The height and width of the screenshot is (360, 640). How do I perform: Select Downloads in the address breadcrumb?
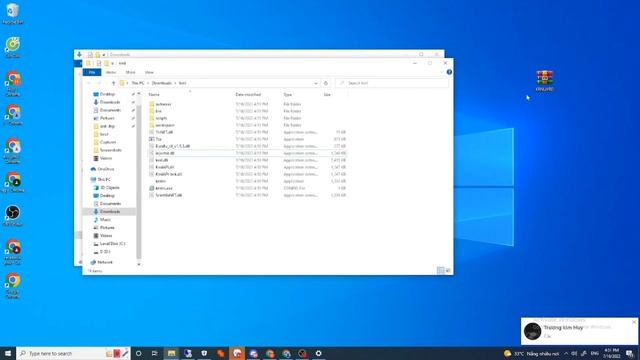[162, 83]
